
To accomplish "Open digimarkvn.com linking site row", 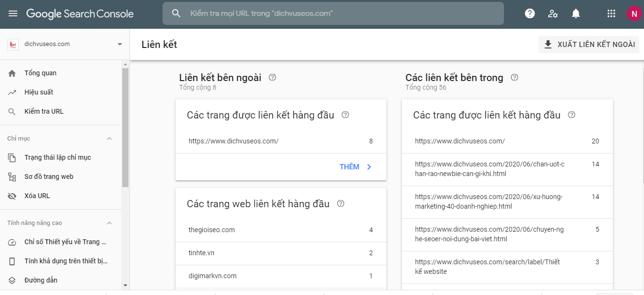I will 281,276.
